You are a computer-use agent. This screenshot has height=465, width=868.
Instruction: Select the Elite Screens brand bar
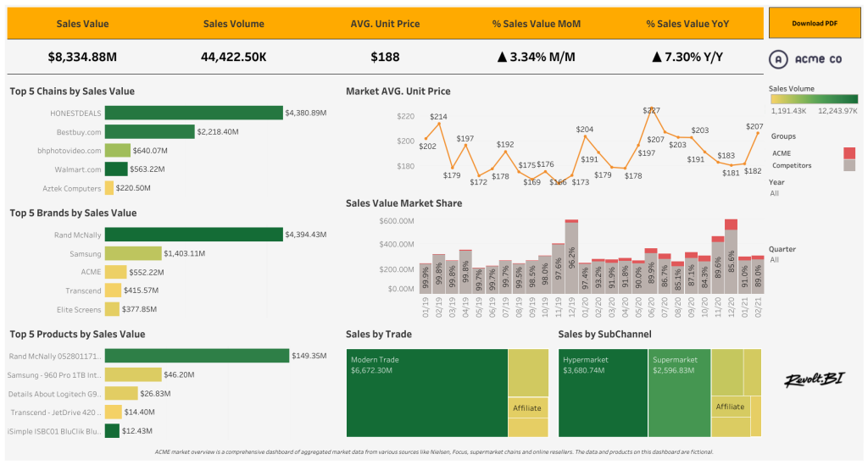coord(112,309)
